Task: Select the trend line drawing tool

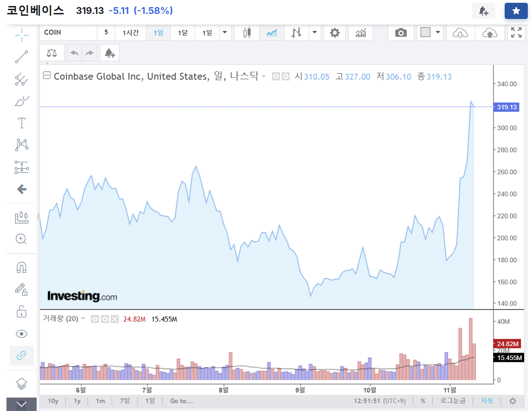Action: coord(21,57)
